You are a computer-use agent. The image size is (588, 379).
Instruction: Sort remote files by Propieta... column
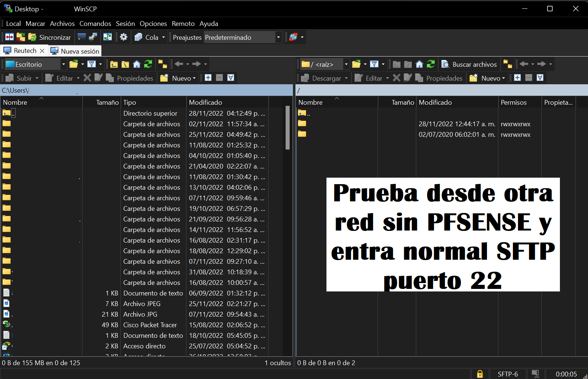pyautogui.click(x=558, y=102)
